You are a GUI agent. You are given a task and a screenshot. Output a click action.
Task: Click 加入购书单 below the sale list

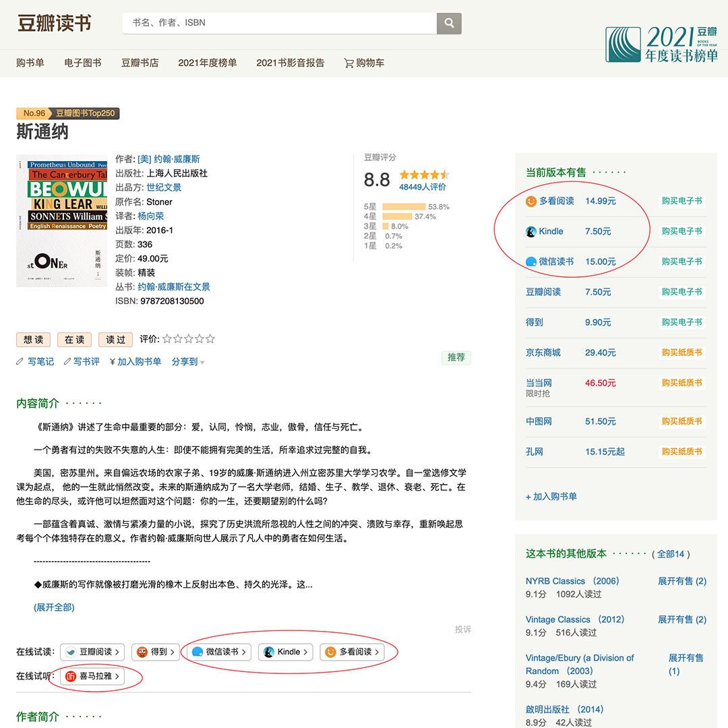[x=551, y=496]
